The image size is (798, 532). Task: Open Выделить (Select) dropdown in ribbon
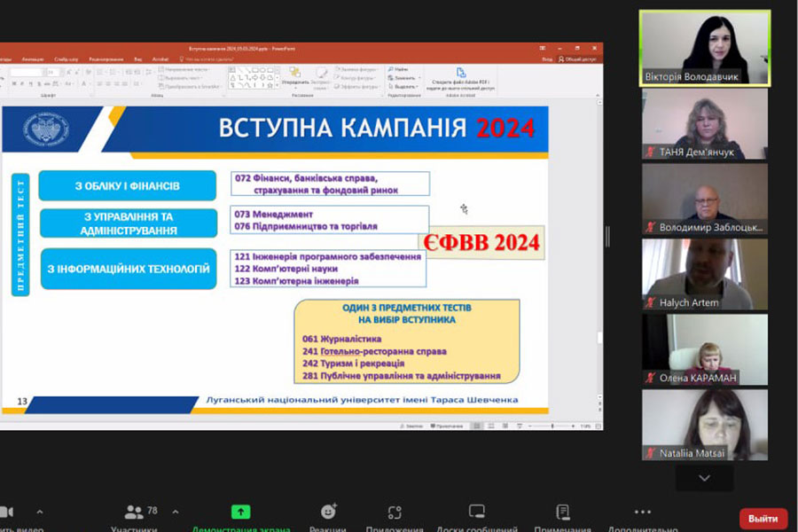point(403,87)
